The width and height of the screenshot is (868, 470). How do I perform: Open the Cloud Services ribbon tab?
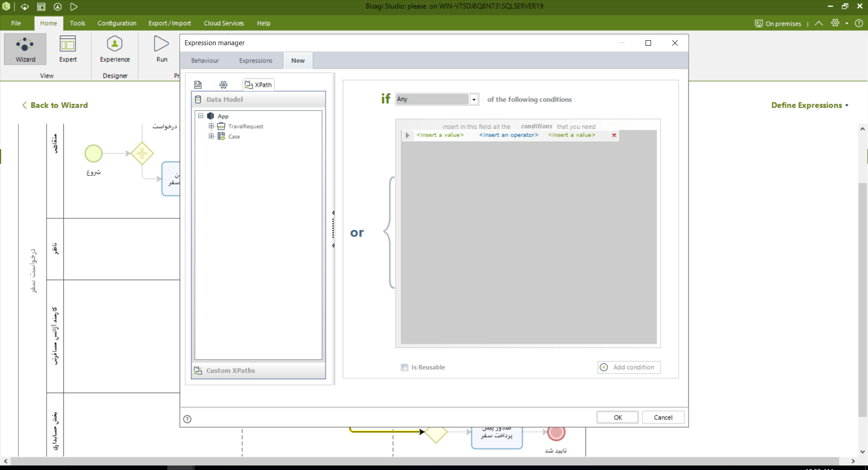coord(224,23)
